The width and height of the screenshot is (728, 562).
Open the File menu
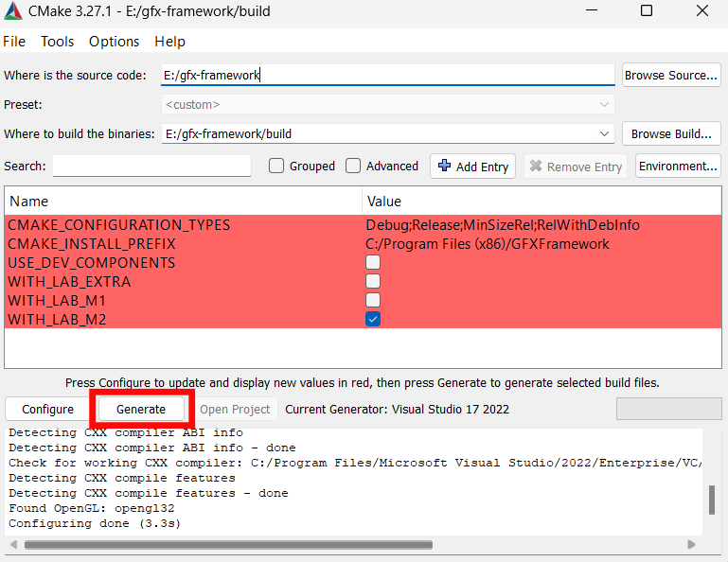(14, 42)
